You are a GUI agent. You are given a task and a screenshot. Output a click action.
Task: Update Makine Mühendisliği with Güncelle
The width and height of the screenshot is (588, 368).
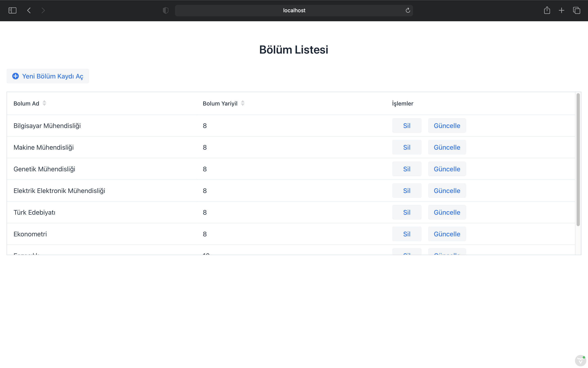click(x=447, y=147)
